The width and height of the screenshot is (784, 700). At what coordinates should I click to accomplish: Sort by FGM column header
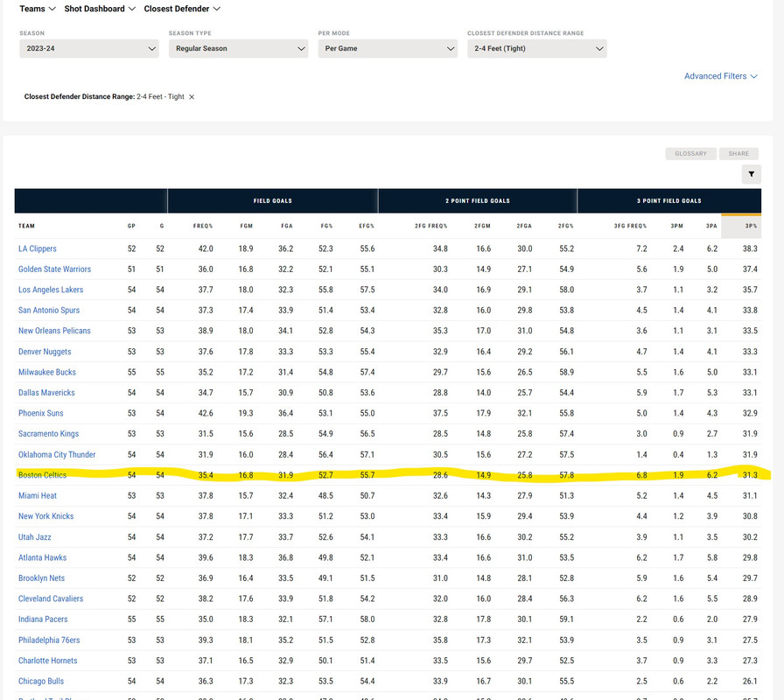point(247,226)
